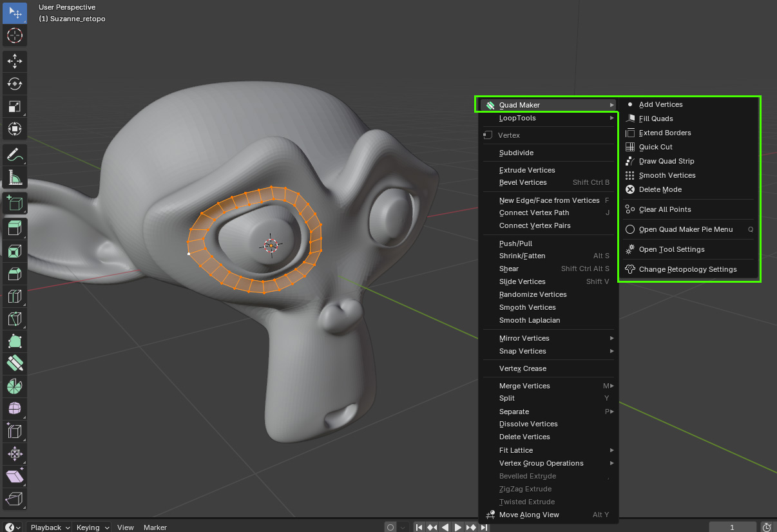Select the Scale tool
This screenshot has width=777, height=532.
click(15, 106)
